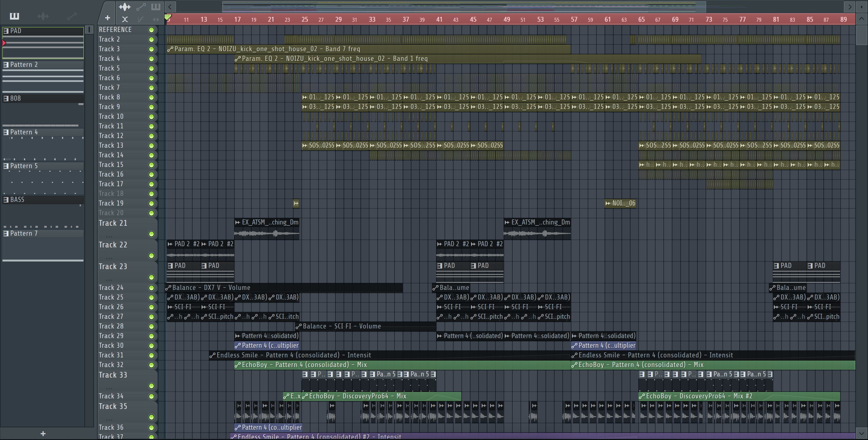Show automation clips in picker panel

(x=72, y=16)
